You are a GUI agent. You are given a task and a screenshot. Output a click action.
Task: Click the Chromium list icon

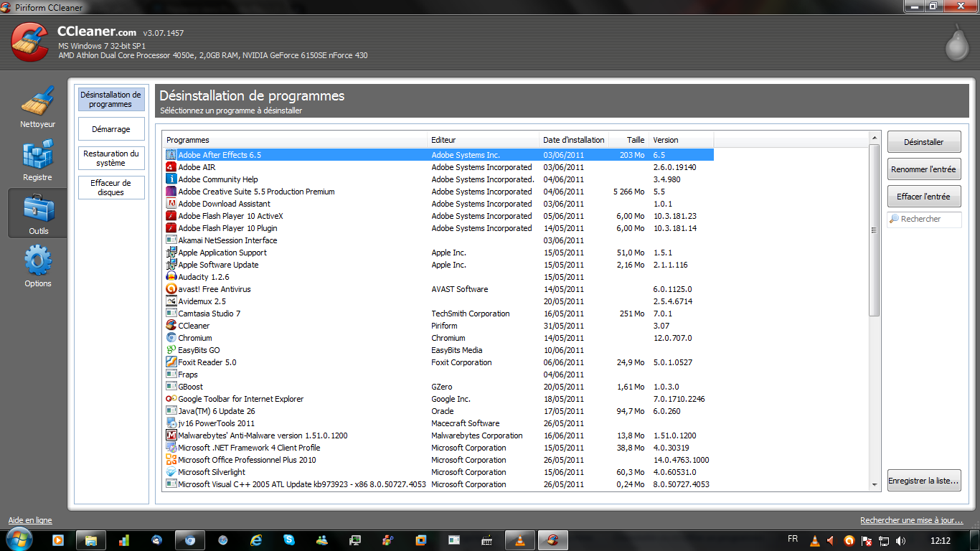pos(171,338)
